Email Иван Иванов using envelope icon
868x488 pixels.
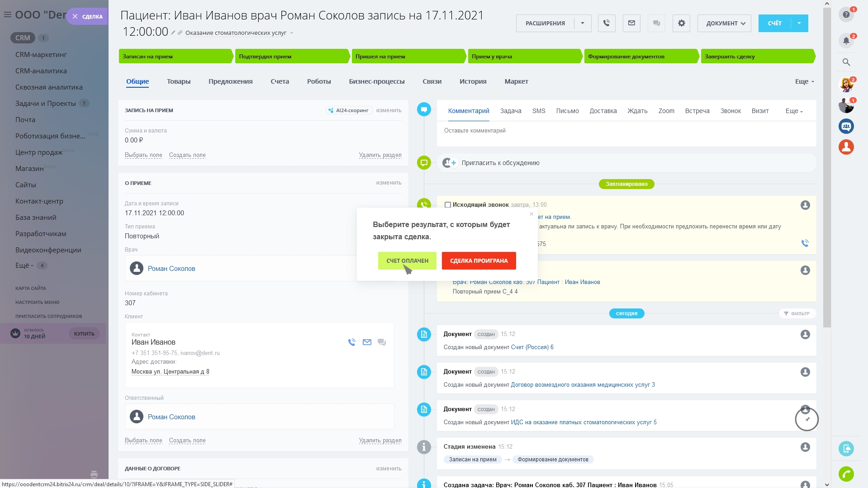367,342
